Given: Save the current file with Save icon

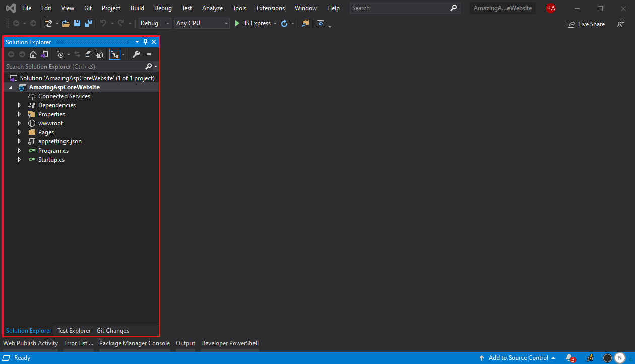Looking at the screenshot, I should (x=77, y=23).
